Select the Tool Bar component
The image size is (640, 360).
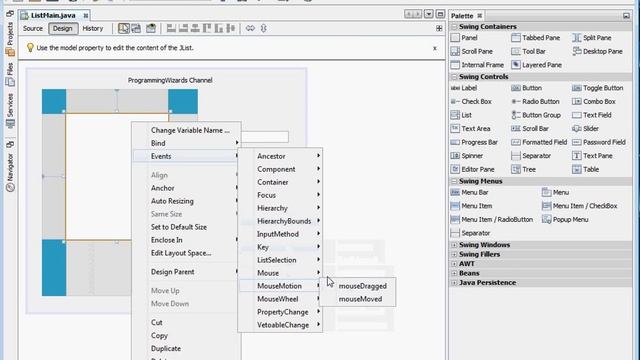(x=528, y=51)
